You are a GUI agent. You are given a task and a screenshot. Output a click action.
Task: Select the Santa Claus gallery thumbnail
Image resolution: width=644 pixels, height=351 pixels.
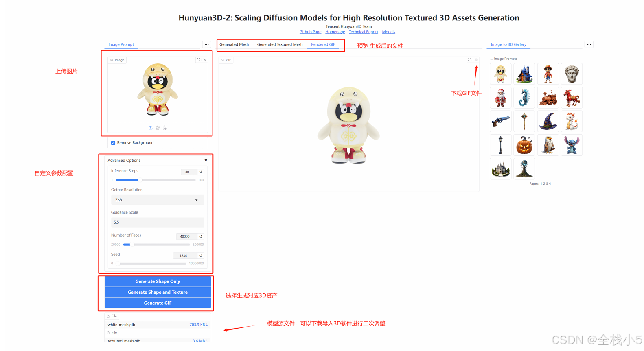click(500, 98)
